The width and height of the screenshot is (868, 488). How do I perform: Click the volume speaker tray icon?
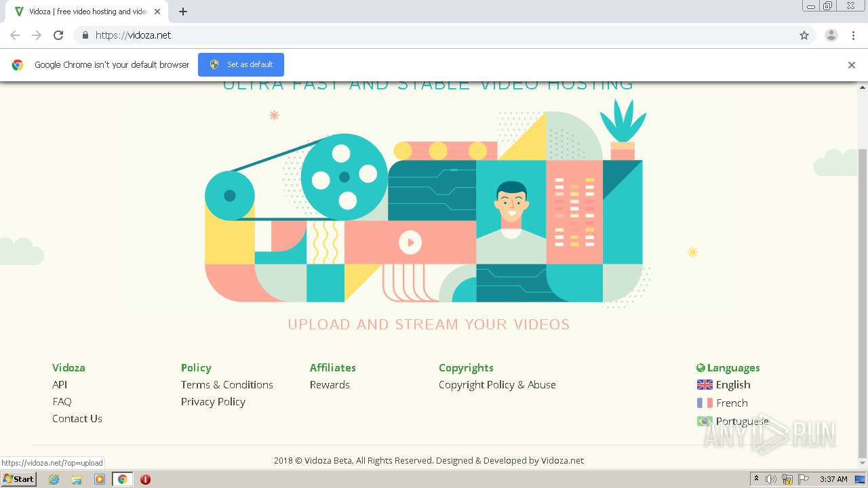click(x=770, y=479)
